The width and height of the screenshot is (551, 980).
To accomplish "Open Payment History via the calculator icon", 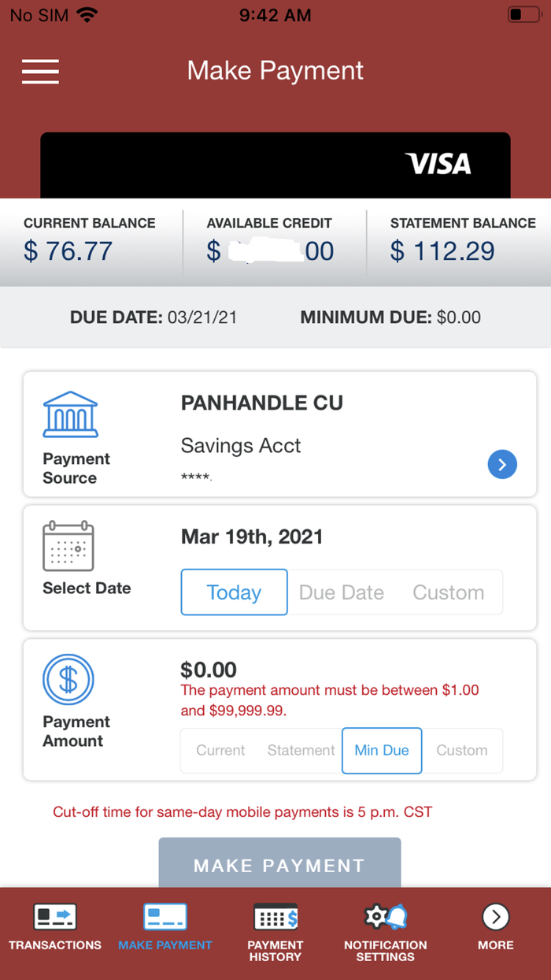I will click(x=275, y=916).
